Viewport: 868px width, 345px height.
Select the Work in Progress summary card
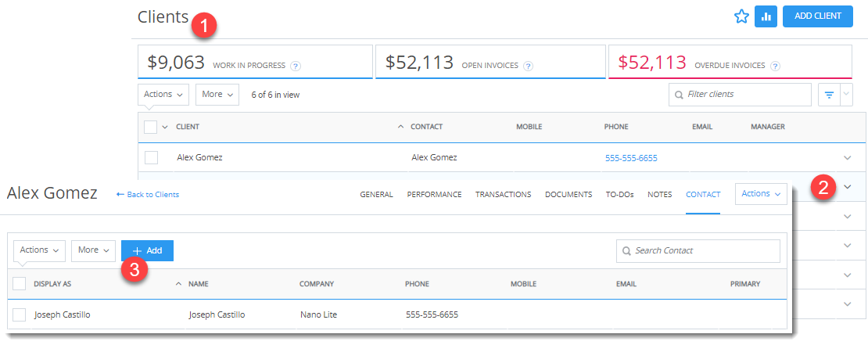click(x=255, y=62)
